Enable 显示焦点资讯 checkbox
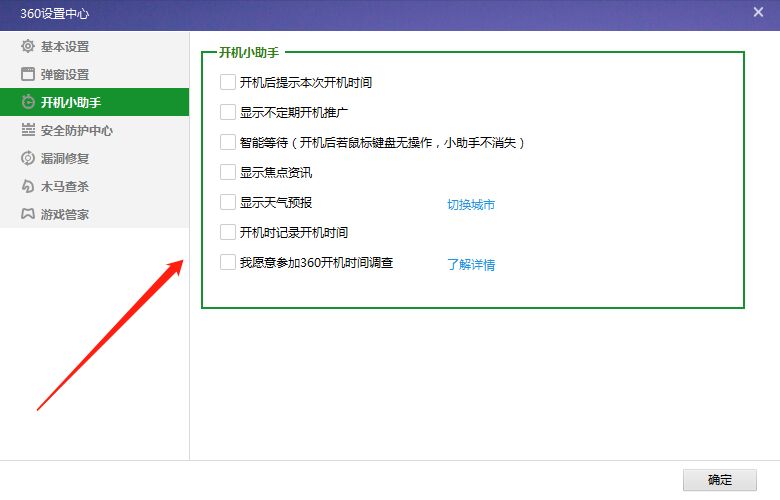780x500 pixels. coord(228,172)
